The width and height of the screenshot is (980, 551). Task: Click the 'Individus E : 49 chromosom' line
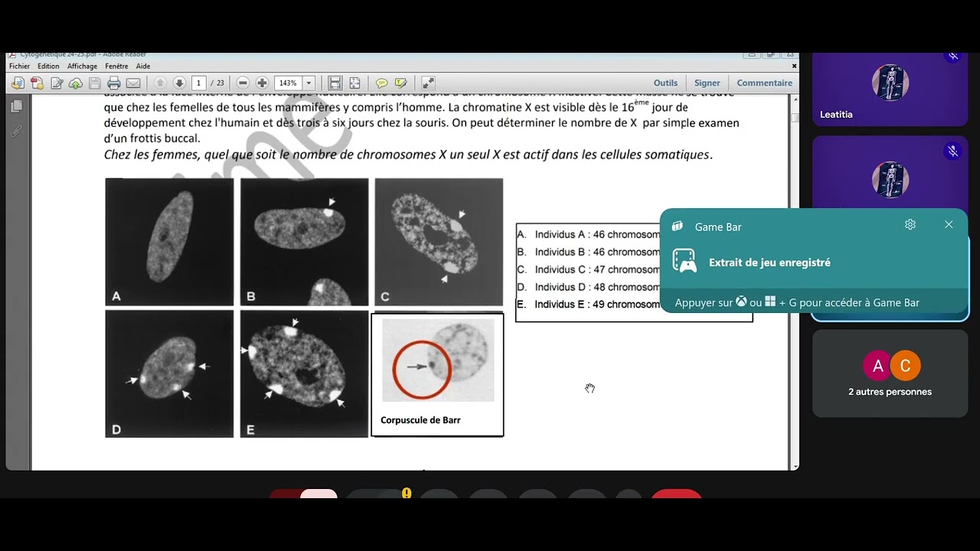[596, 305]
